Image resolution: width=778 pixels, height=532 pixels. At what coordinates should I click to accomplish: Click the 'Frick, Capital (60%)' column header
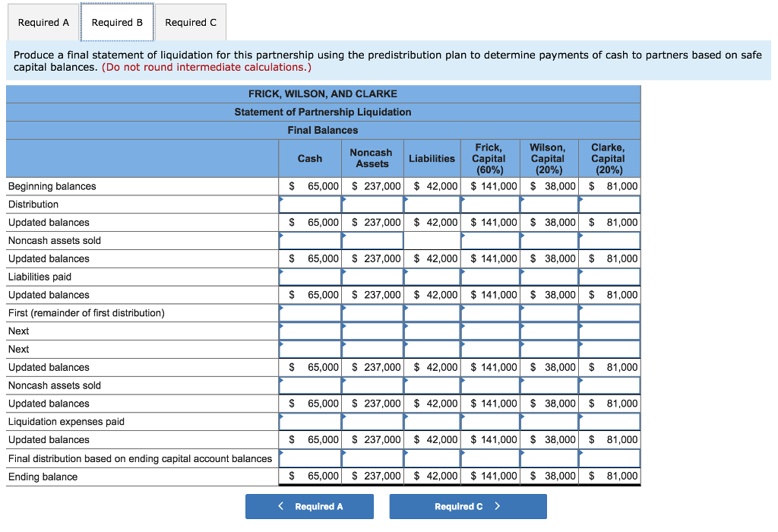pyautogui.click(x=489, y=159)
